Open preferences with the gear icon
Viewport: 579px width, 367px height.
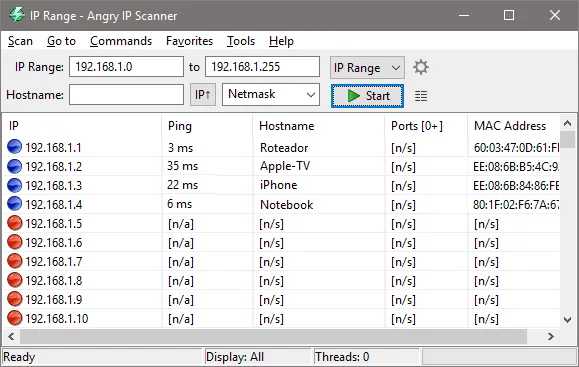[421, 67]
